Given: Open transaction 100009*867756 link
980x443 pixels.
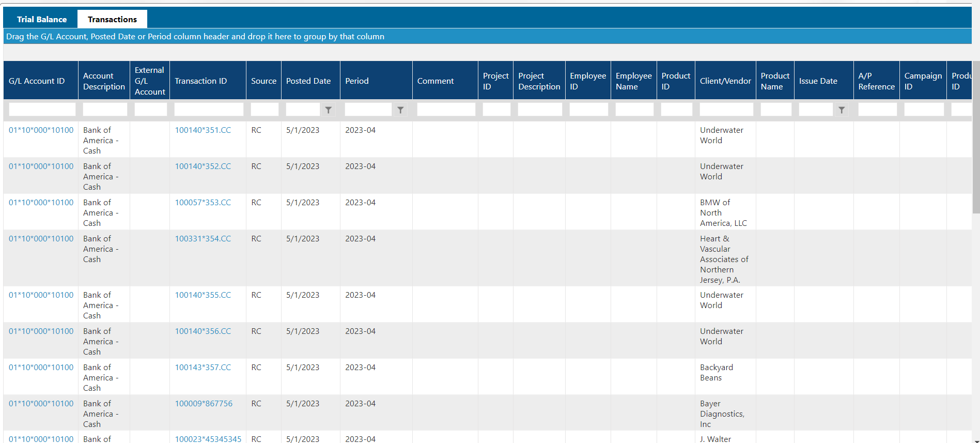Looking at the screenshot, I should click(204, 404).
